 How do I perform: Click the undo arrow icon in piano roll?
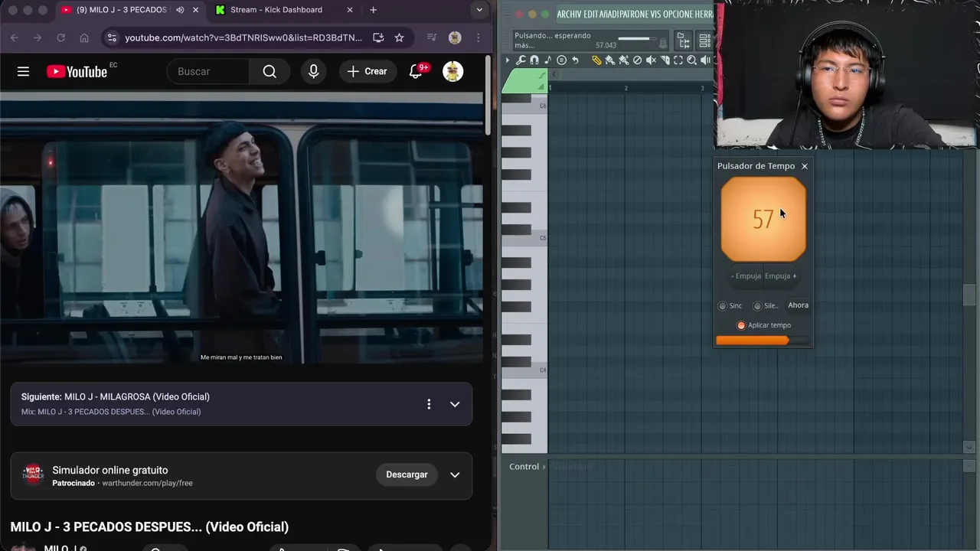(575, 60)
